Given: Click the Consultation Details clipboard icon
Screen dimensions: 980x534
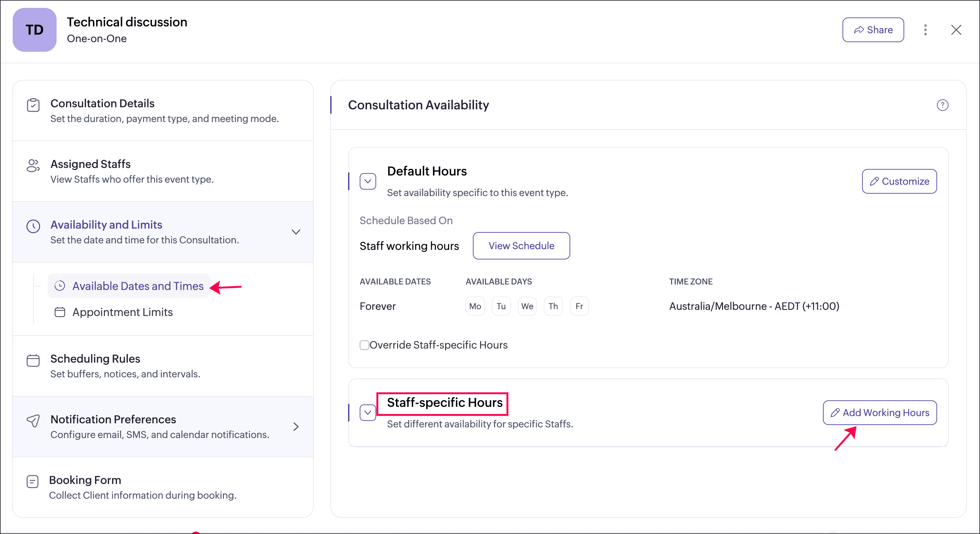Looking at the screenshot, I should pos(33,105).
